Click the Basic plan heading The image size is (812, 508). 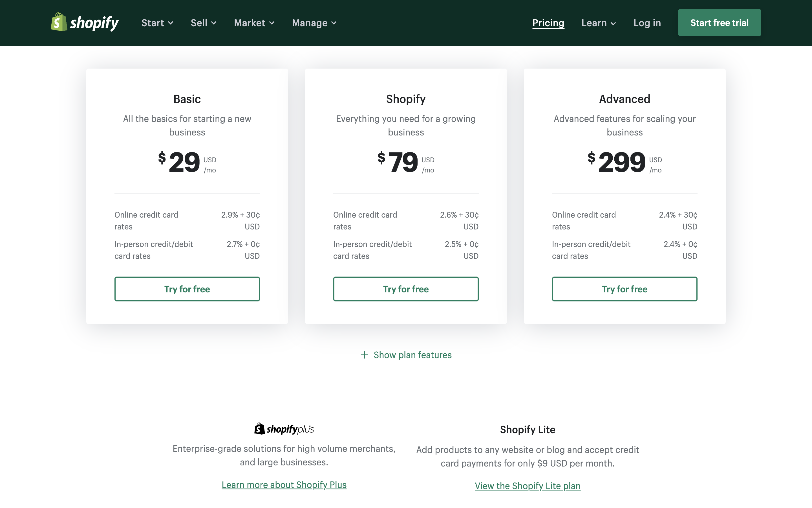pyautogui.click(x=187, y=99)
